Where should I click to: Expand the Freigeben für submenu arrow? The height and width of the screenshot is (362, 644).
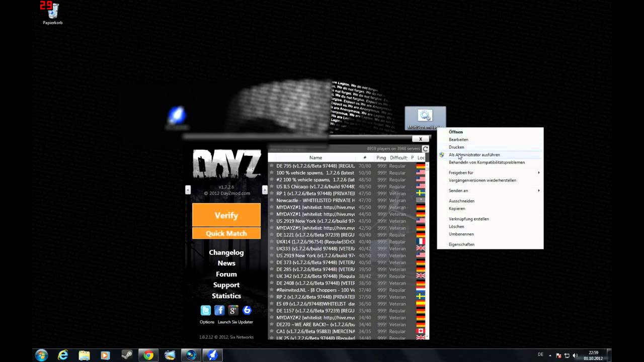point(539,173)
